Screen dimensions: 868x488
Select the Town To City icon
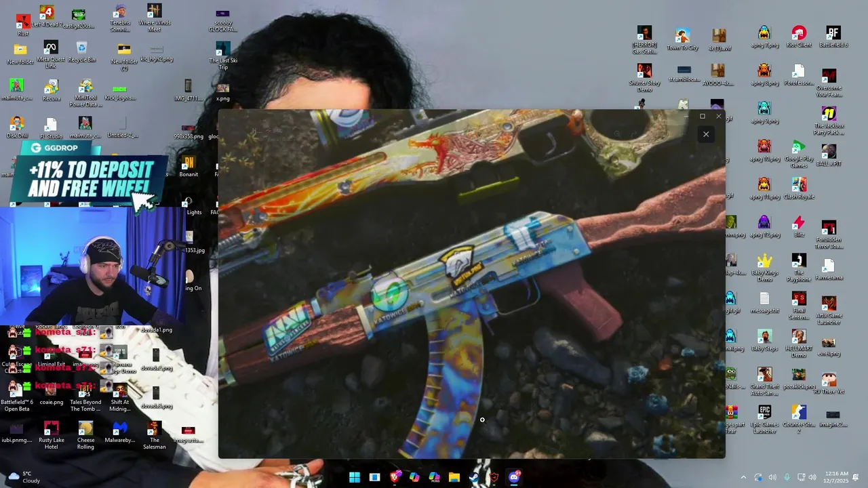coord(682,39)
